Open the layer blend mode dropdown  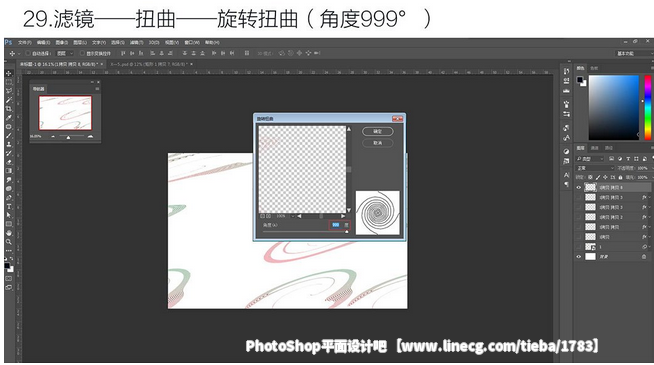pyautogui.click(x=595, y=168)
